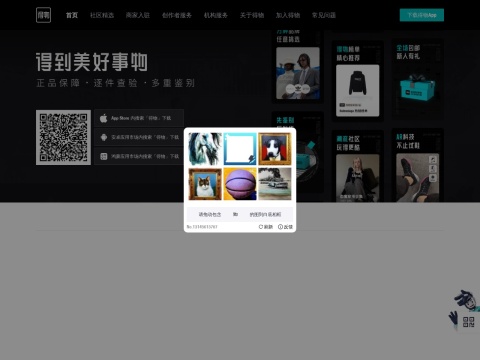Click the teal 下载得物App button
Screen dimensions: 480x360
[422, 15]
